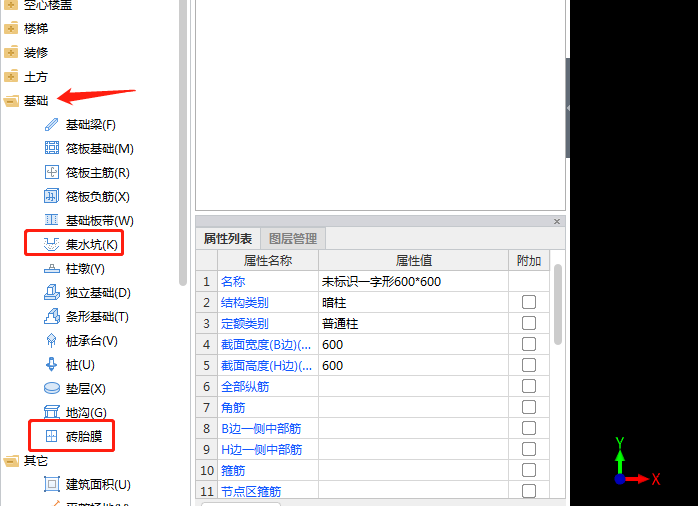The width and height of the screenshot is (698, 506).
Task: Expand the 装修 folder
Action: (x=11, y=53)
